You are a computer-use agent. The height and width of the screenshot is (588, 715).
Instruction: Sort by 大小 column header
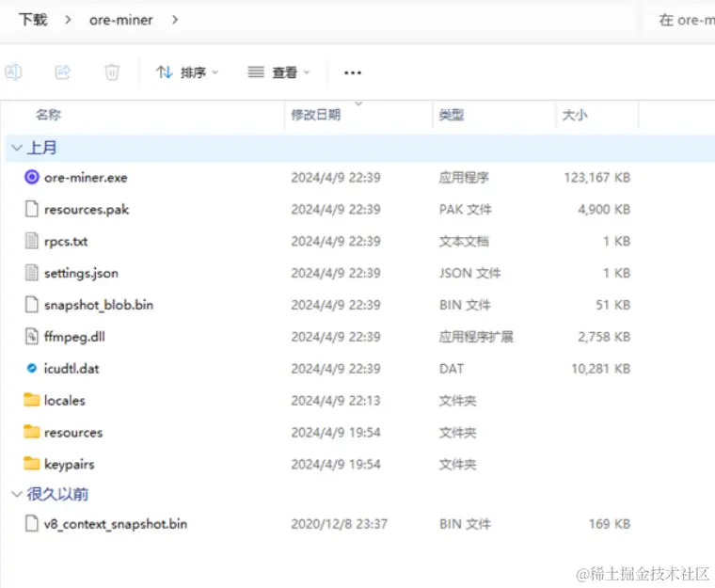[x=575, y=115]
